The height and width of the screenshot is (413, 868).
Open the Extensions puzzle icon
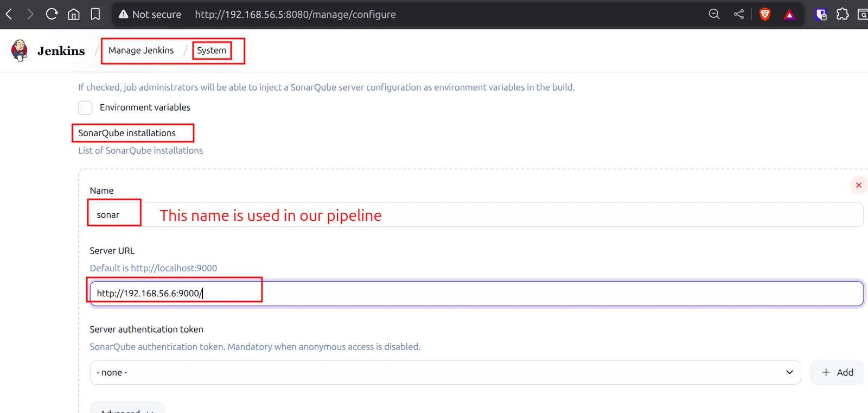(x=843, y=14)
